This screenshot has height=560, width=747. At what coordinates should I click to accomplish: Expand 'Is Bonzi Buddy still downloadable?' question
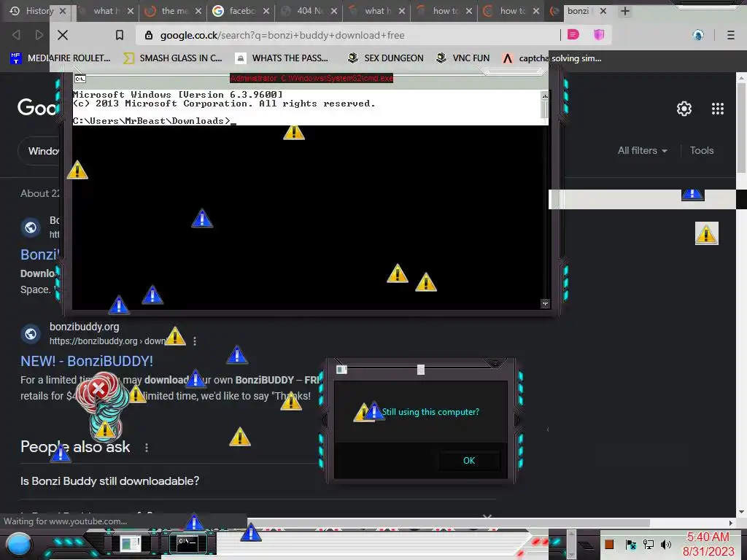point(258,481)
